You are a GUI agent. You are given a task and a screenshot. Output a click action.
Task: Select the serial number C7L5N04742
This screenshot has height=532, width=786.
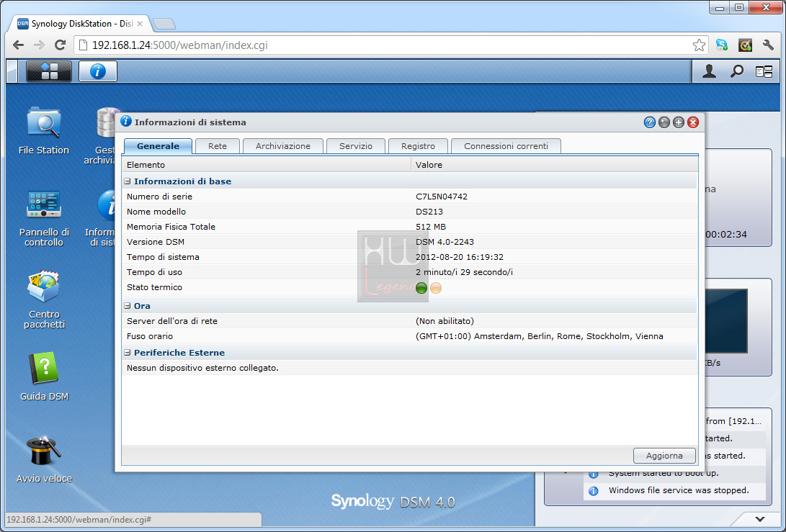[442, 197]
